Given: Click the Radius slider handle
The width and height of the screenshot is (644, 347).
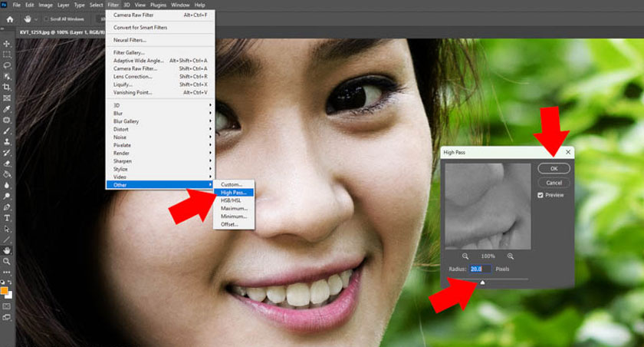Looking at the screenshot, I should point(482,283).
